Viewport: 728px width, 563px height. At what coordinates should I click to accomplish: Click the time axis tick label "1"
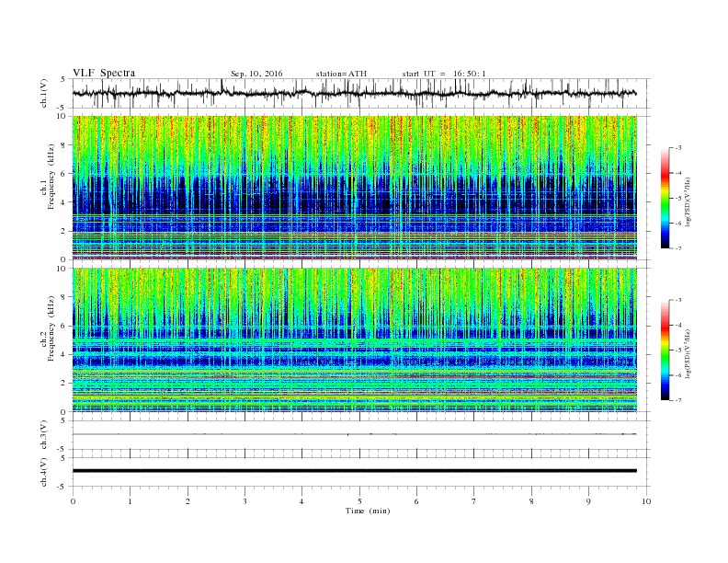pyautogui.click(x=130, y=501)
